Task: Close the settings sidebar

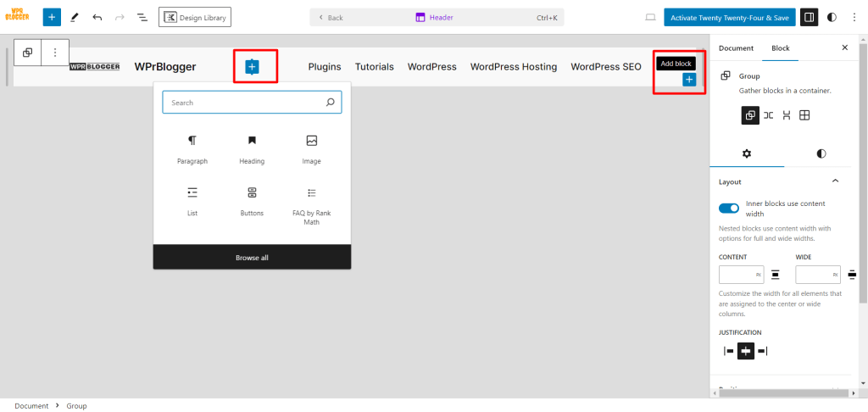Action: (845, 47)
